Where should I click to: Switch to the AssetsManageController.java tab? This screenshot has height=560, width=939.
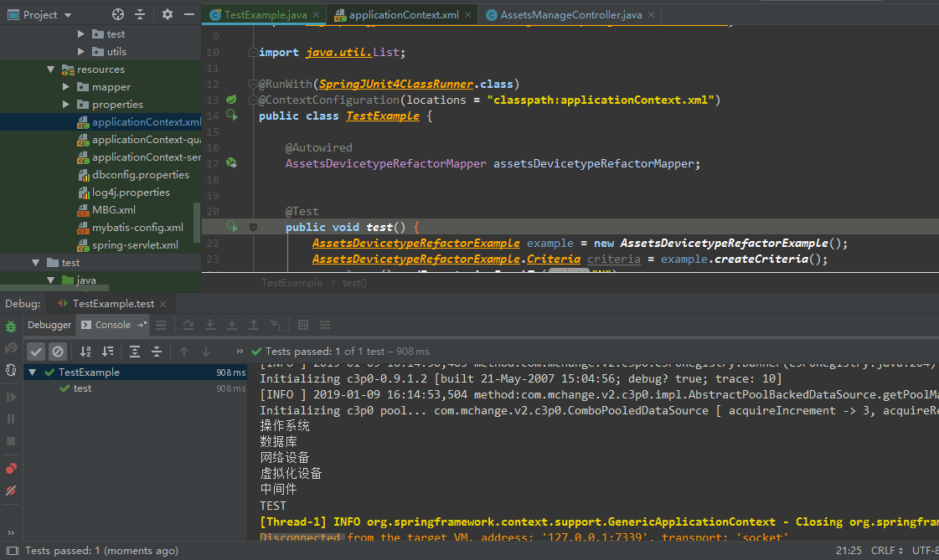[x=570, y=15]
